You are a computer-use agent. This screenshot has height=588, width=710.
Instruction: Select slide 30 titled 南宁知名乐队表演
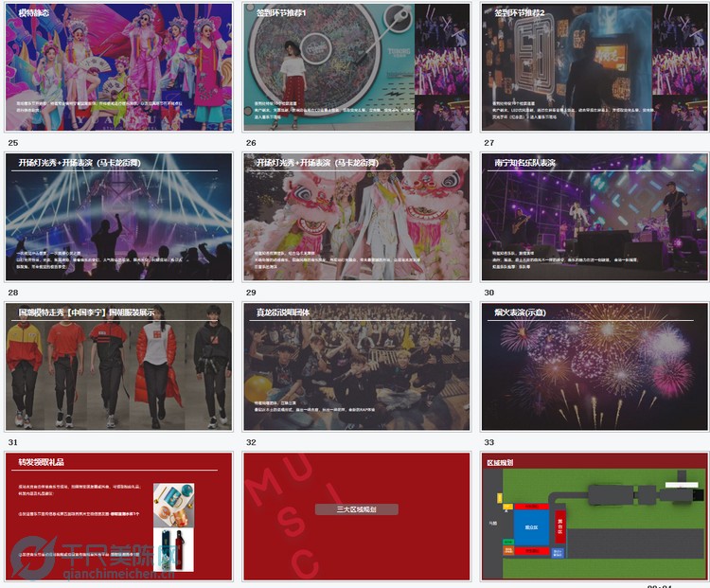click(x=595, y=217)
